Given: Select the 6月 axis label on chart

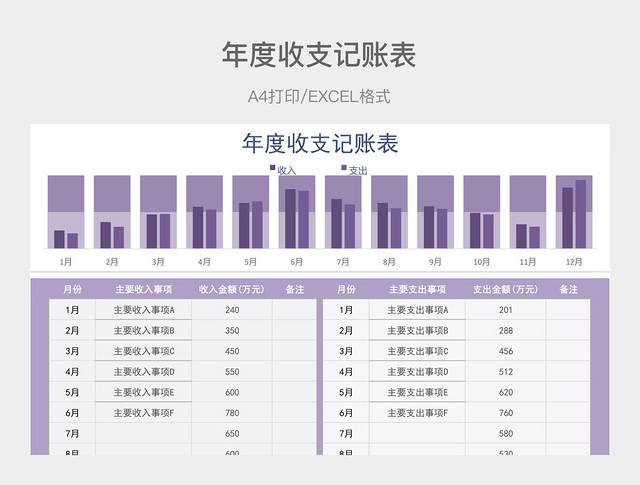Looking at the screenshot, I should (297, 262).
